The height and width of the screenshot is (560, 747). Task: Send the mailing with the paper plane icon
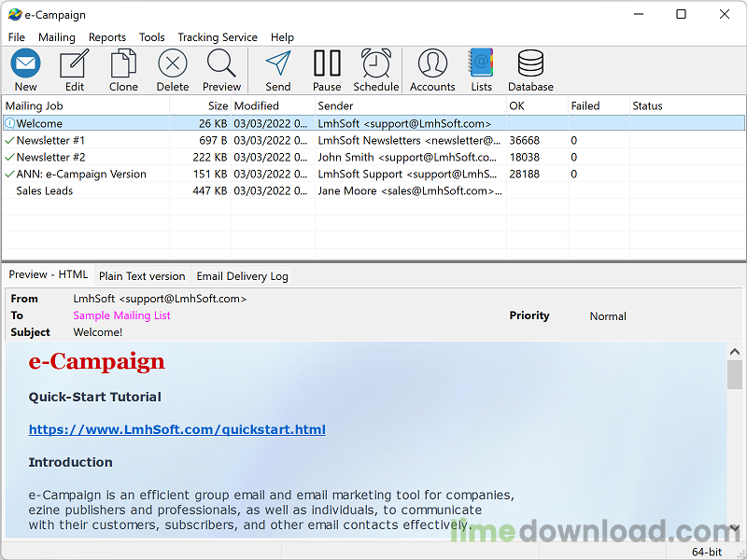[278, 64]
